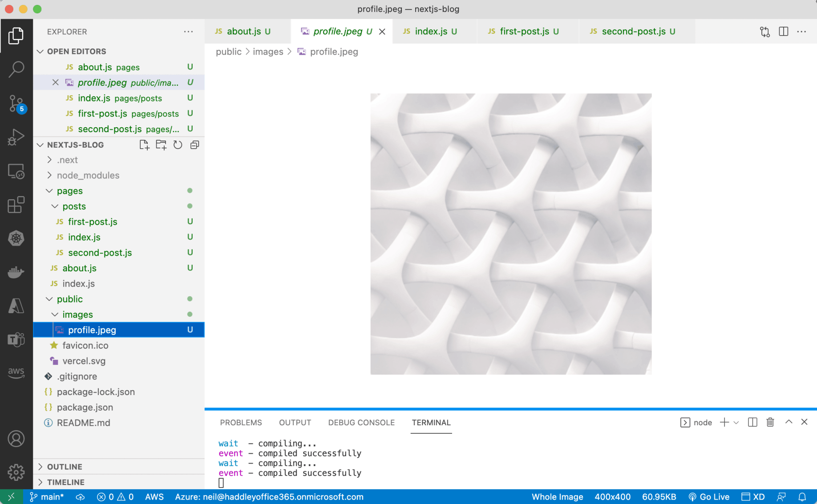Split the editor to the right

783,32
